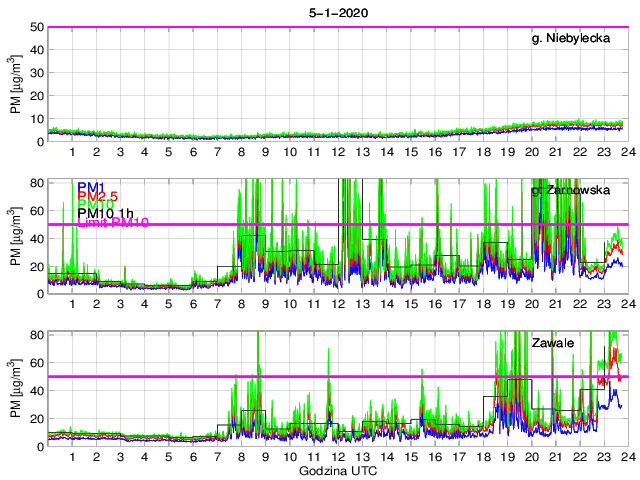Click the magenta Limit PM10 legend entry
This screenshot has width=640, height=480.
click(111, 223)
